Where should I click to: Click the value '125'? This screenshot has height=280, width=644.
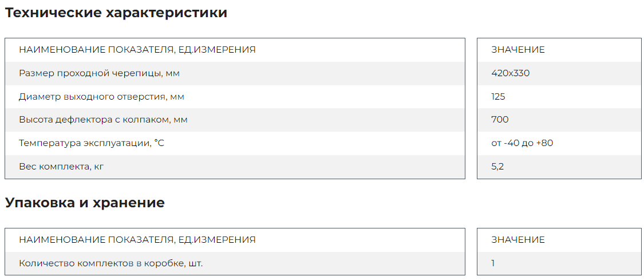(498, 97)
